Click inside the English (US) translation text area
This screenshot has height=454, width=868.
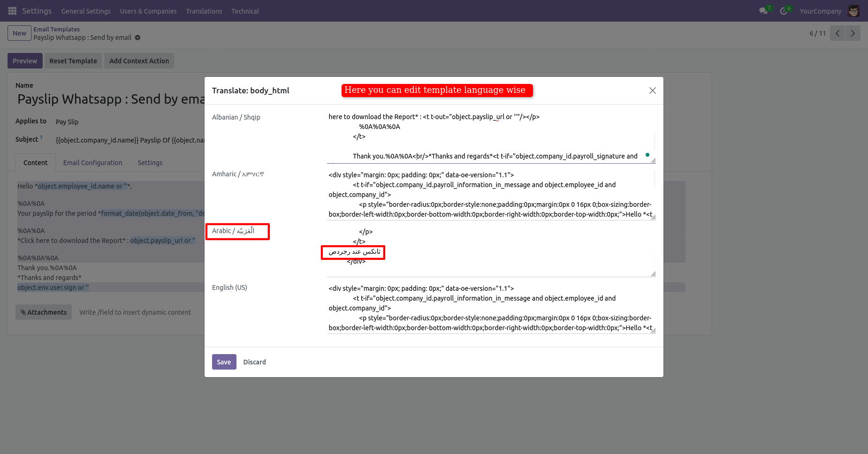pyautogui.click(x=491, y=307)
